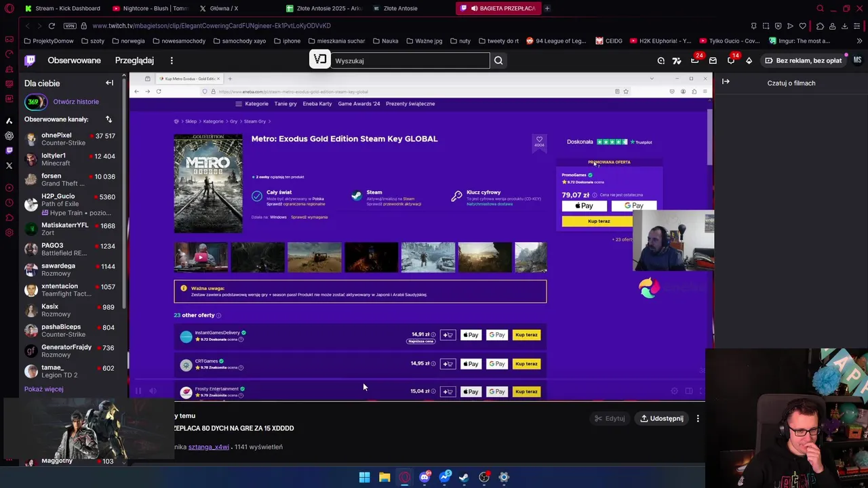Switch to Stream - Kick Dashboard tab

62,8
